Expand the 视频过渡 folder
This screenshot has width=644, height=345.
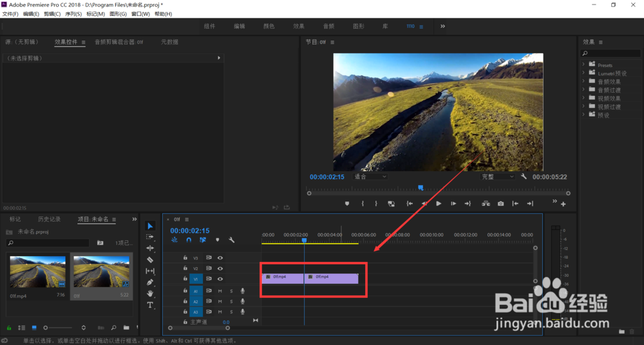pos(583,106)
